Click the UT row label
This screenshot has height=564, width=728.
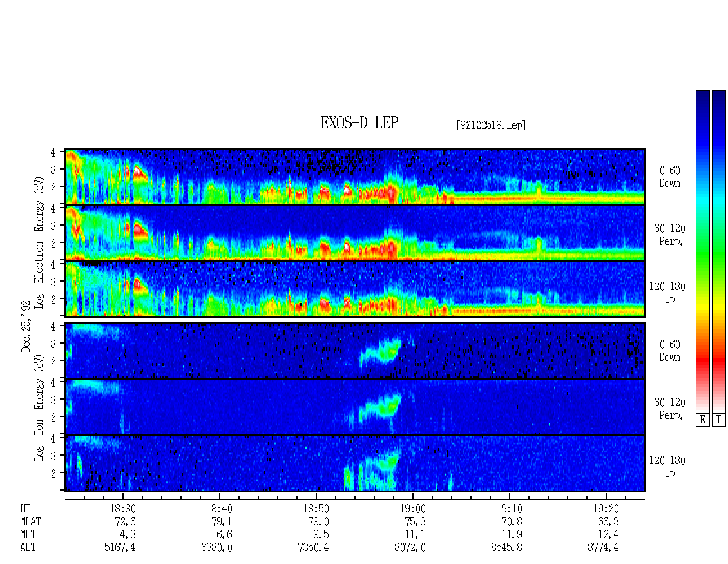[x=26, y=509]
